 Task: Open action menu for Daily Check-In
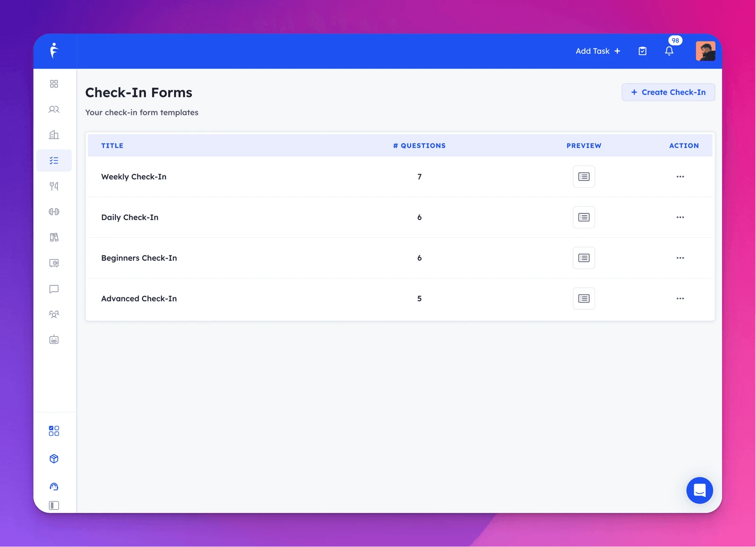[x=680, y=217]
